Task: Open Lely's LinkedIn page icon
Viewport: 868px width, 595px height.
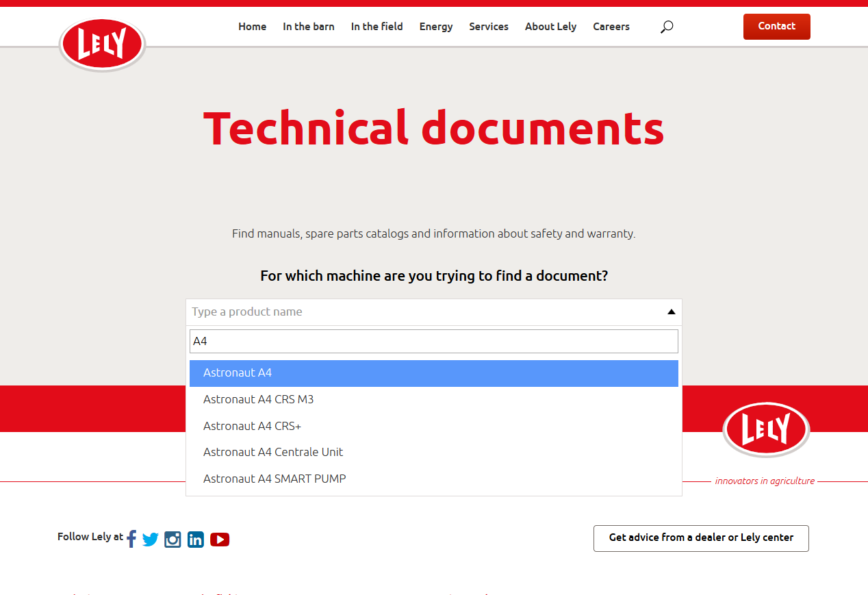Action: pyautogui.click(x=196, y=540)
